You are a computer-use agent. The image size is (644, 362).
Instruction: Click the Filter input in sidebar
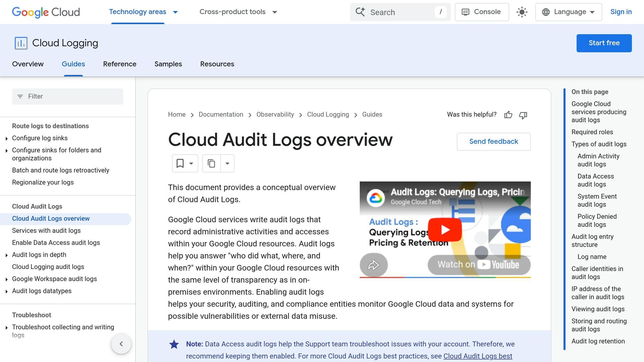(68, 96)
